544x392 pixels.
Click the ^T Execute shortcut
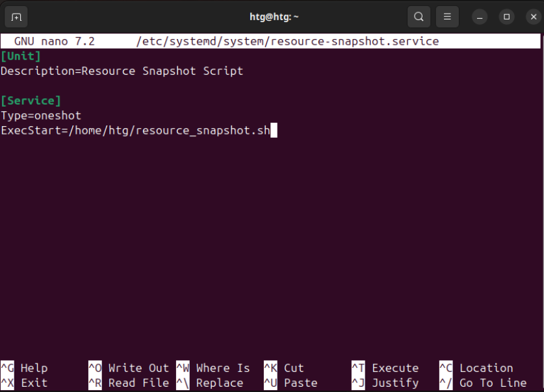(385, 368)
